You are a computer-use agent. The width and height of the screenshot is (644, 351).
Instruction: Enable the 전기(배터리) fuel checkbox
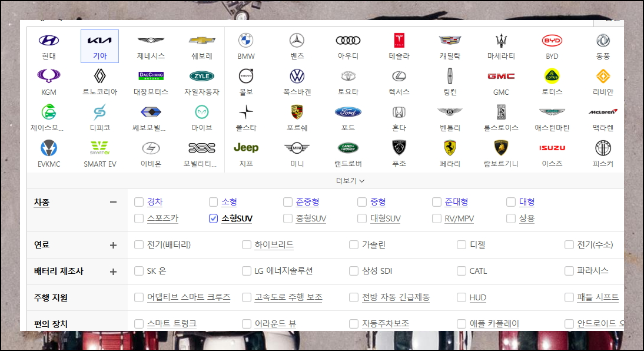(139, 244)
